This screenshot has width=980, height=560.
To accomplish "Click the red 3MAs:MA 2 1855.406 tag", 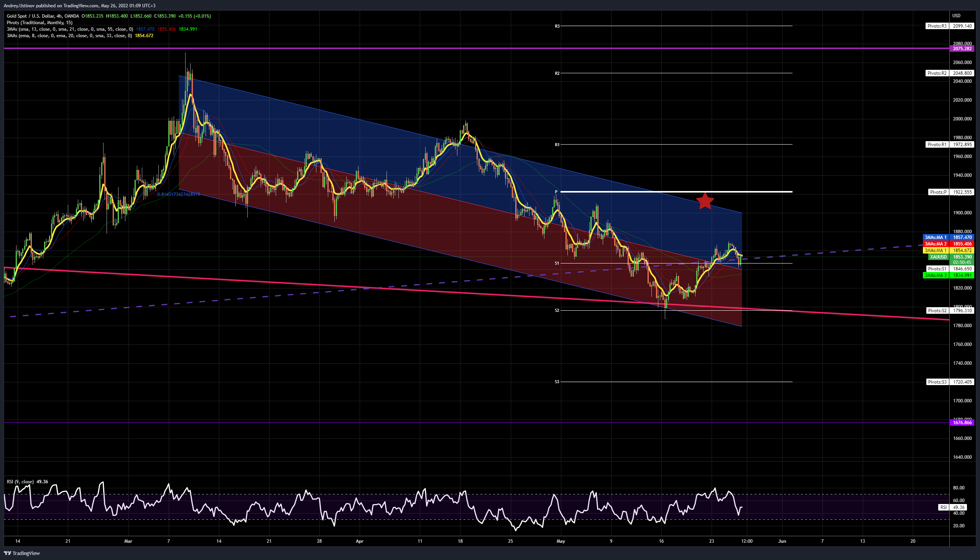I will [948, 244].
